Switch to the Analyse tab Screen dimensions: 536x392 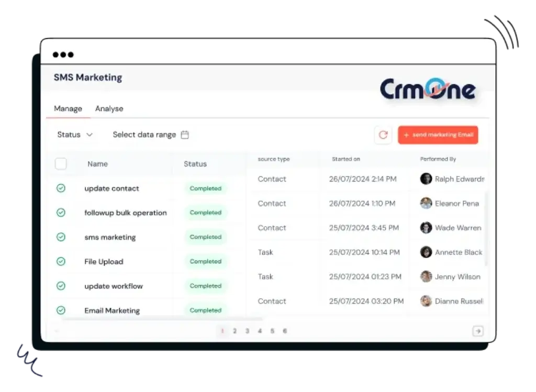[x=109, y=109]
